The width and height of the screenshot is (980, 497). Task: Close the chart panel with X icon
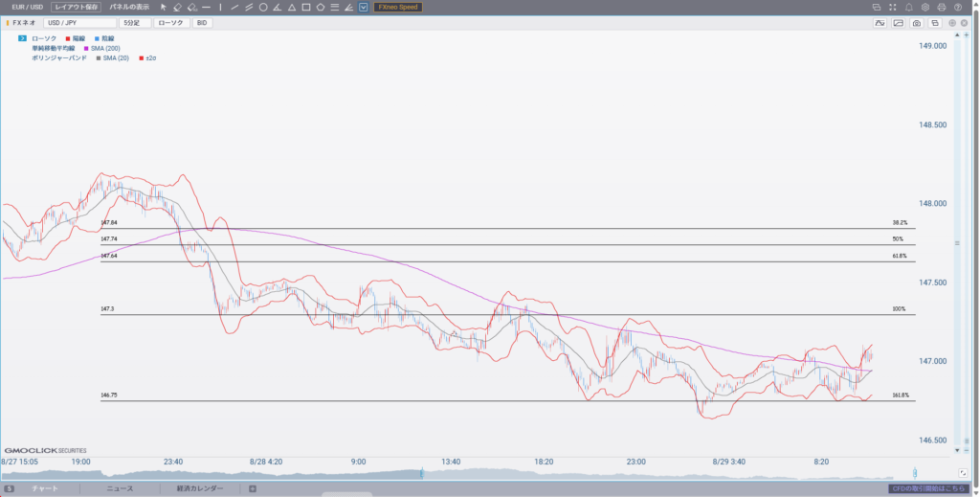click(x=965, y=23)
